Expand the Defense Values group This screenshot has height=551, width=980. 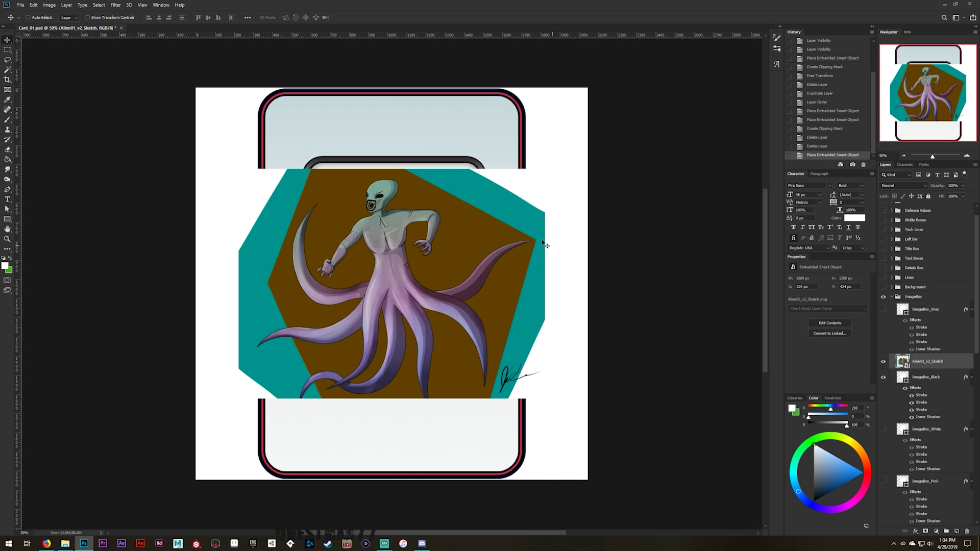(x=892, y=210)
